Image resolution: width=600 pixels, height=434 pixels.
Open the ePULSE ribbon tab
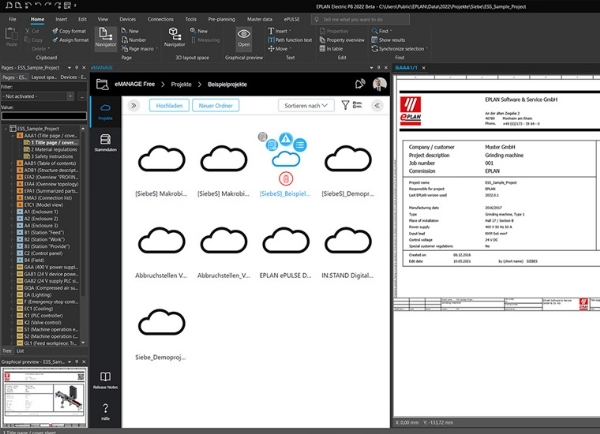pyautogui.click(x=292, y=19)
